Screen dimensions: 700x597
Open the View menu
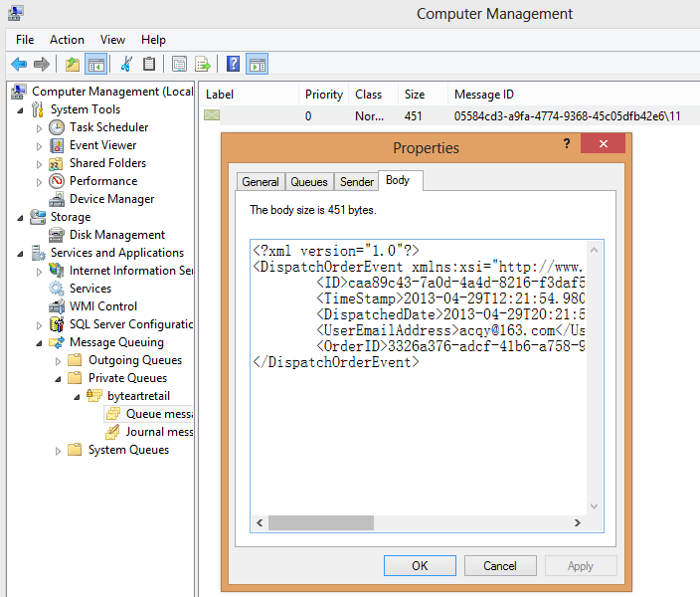click(x=112, y=40)
